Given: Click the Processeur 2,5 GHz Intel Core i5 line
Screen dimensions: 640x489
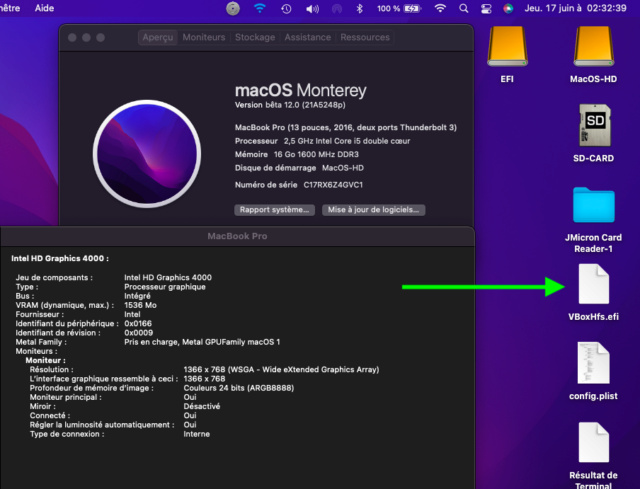Looking at the screenshot, I should [x=322, y=141].
